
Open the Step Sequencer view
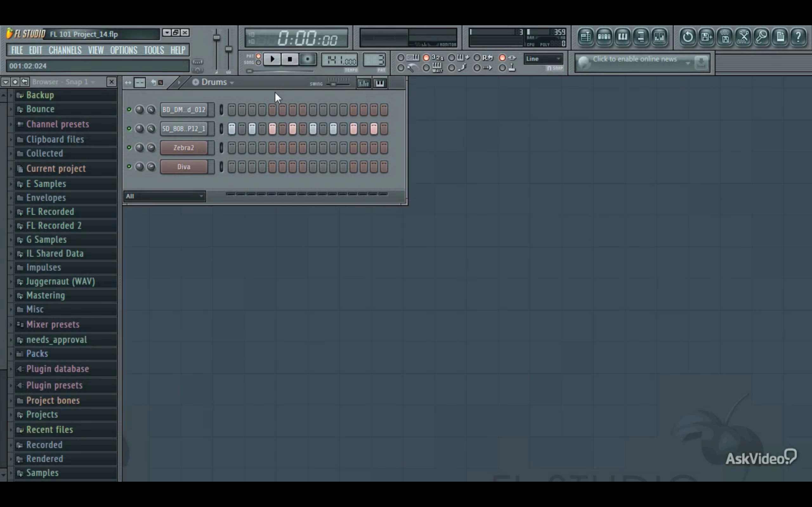604,37
